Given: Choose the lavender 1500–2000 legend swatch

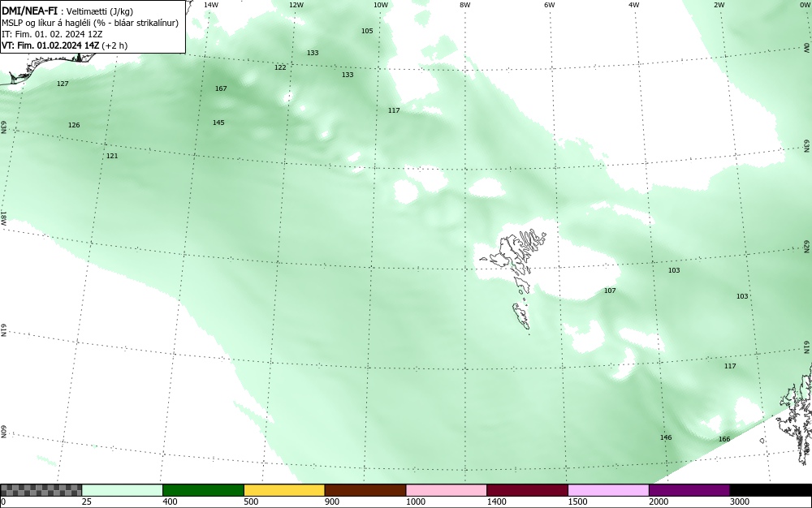Looking at the screenshot, I should tap(608, 490).
